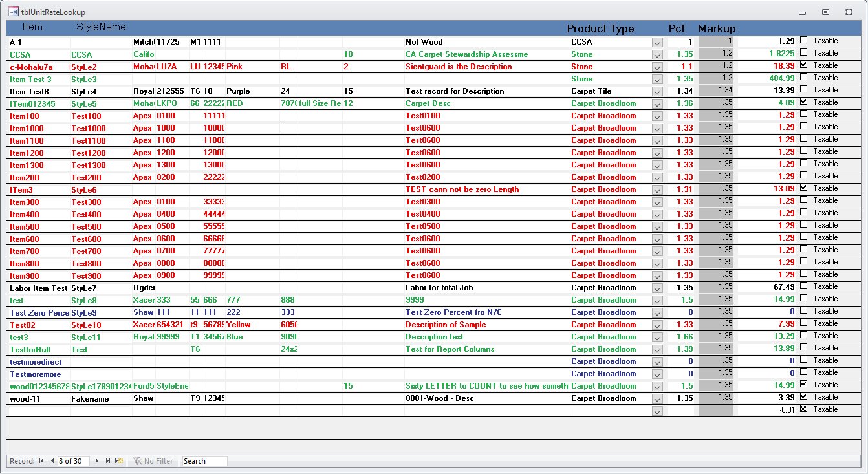868x474 pixels.
Task: Jump to the last record
Action: 108,461
